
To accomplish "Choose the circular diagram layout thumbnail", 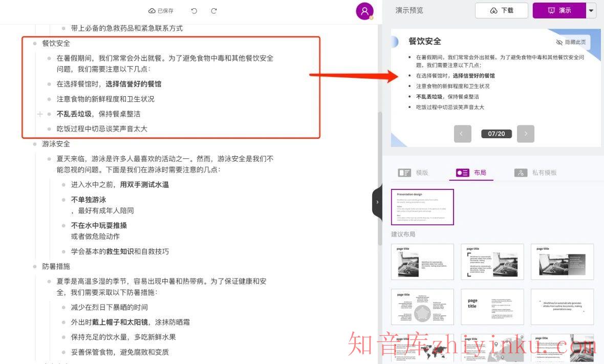I will 422,307.
